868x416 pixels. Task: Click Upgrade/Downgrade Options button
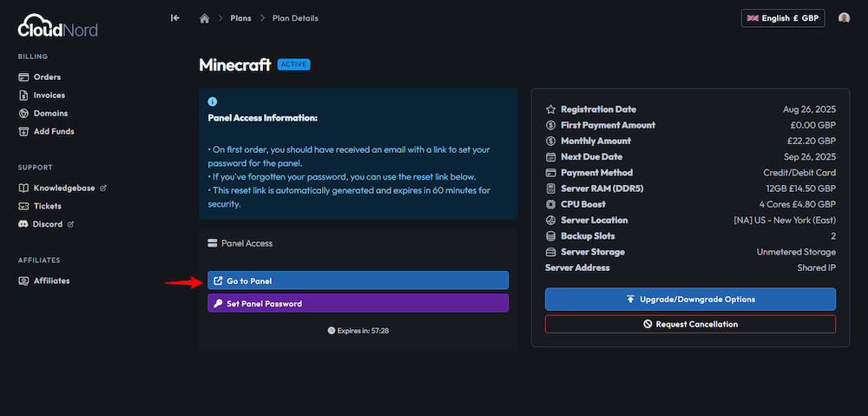(690, 299)
